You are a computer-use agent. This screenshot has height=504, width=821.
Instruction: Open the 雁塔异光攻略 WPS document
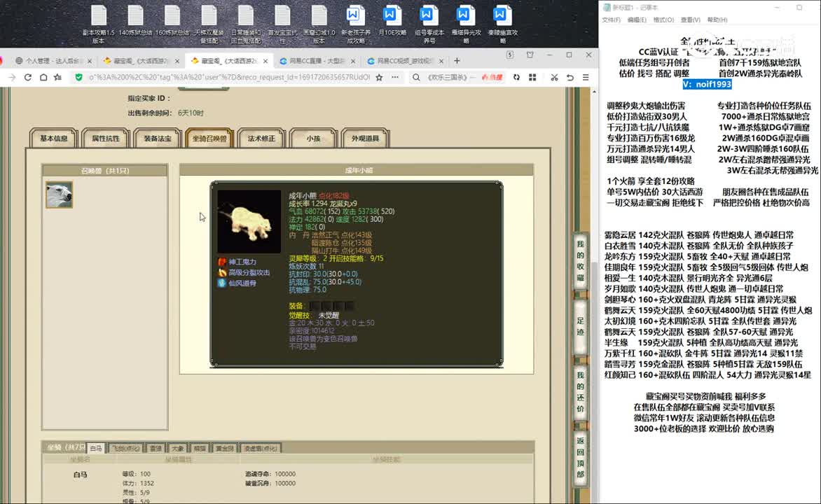tap(465, 24)
